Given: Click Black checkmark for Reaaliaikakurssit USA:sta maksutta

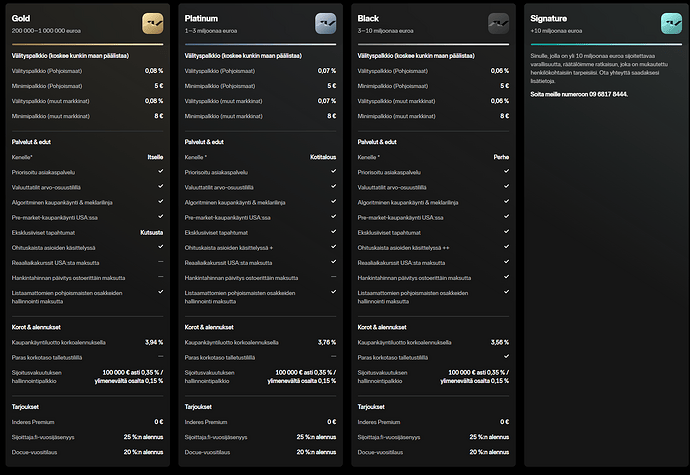Looking at the screenshot, I should (x=506, y=261).
